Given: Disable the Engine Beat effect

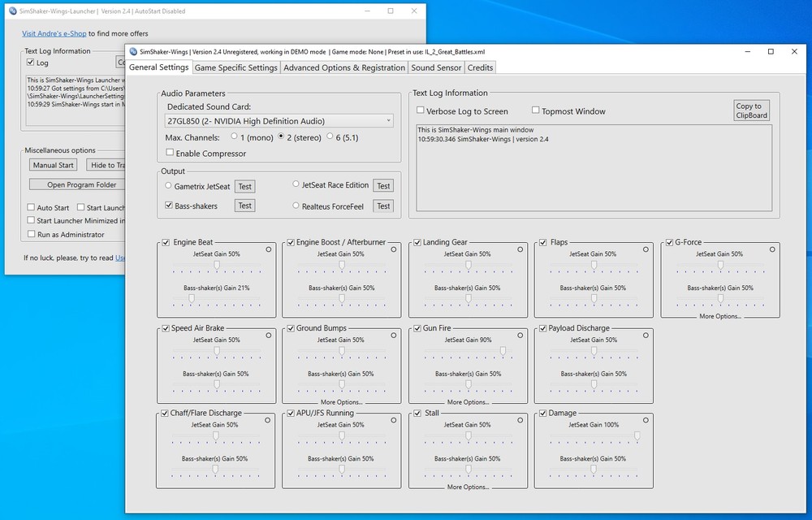Looking at the screenshot, I should coord(165,241).
